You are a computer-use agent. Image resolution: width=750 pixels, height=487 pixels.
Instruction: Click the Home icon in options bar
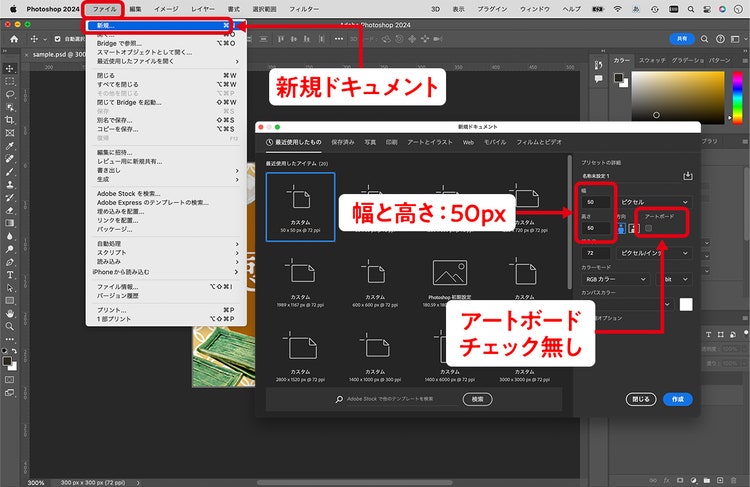(14, 39)
